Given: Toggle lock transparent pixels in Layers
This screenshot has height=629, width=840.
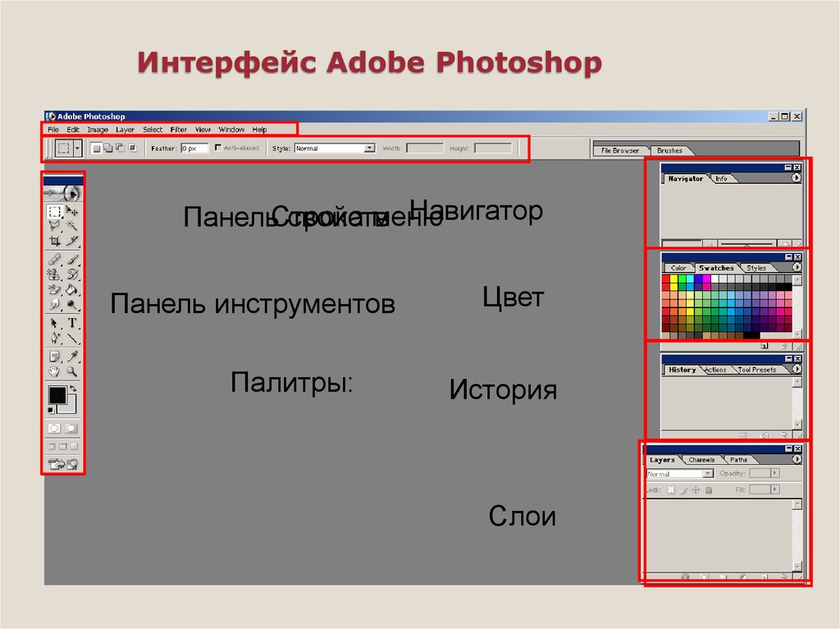Looking at the screenshot, I should click(x=671, y=490).
